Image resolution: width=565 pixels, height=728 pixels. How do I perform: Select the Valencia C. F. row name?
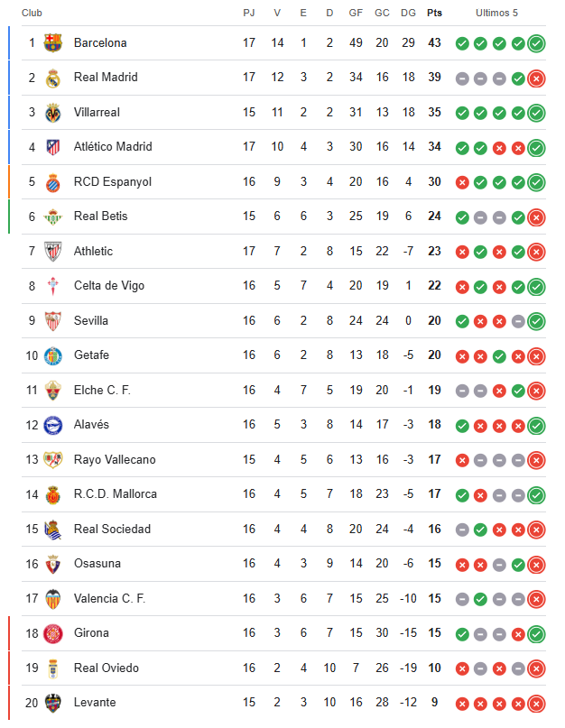click(109, 598)
